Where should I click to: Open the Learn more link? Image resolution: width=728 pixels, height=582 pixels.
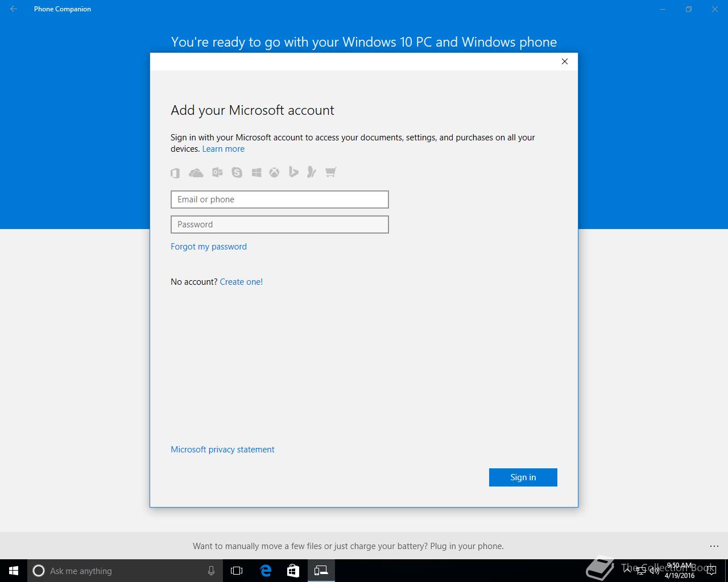pyautogui.click(x=224, y=149)
